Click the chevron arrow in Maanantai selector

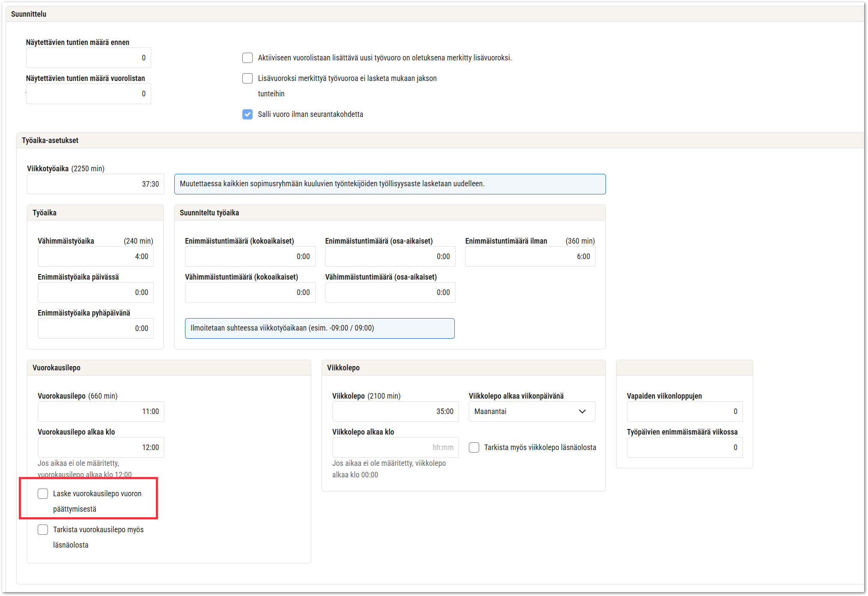coord(582,411)
